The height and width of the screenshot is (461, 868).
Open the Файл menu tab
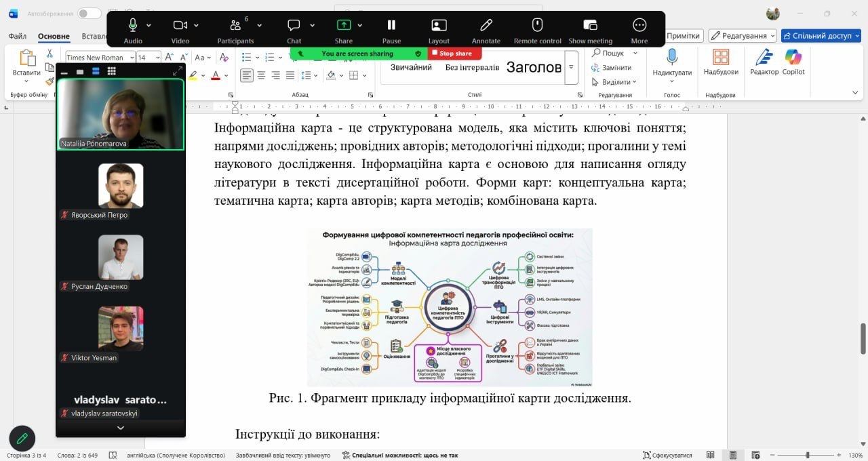click(18, 36)
